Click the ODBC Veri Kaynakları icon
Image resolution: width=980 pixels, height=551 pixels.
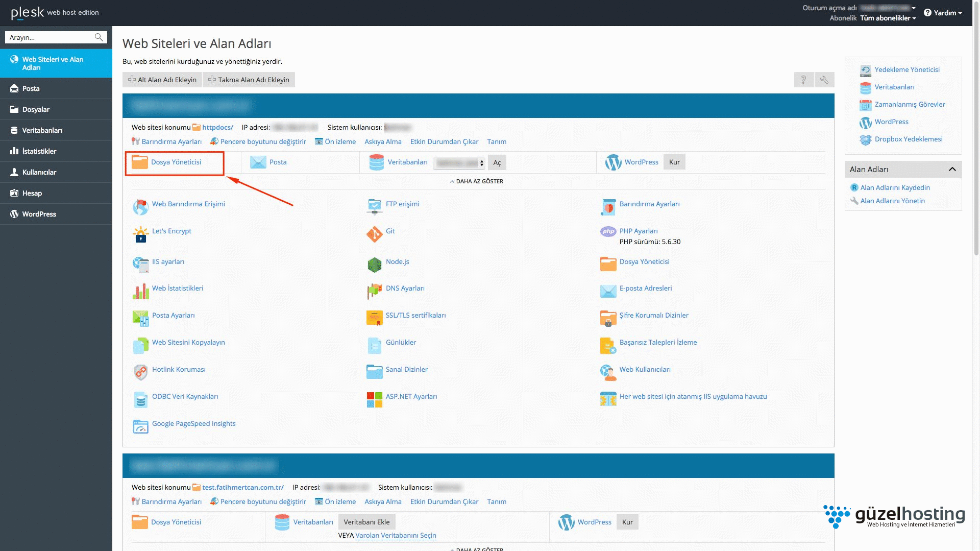pos(140,399)
